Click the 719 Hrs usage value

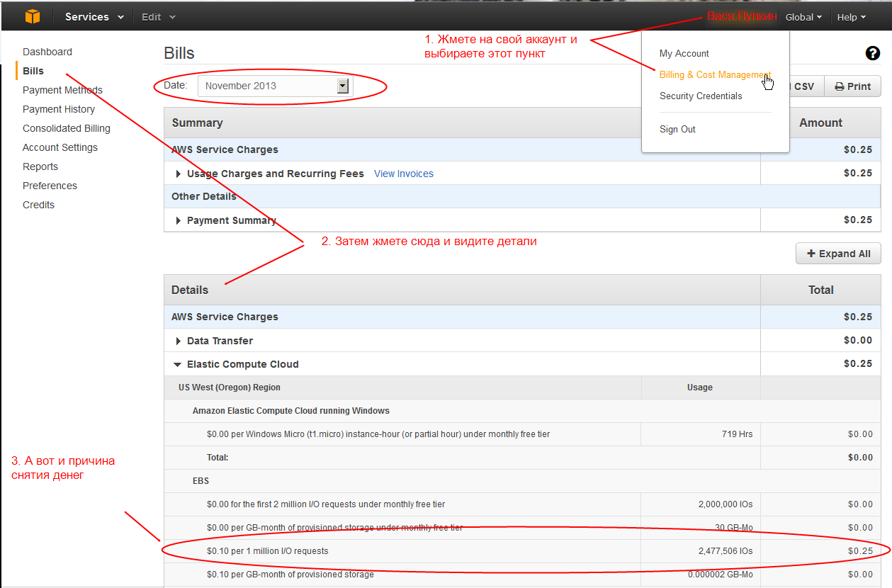click(737, 434)
